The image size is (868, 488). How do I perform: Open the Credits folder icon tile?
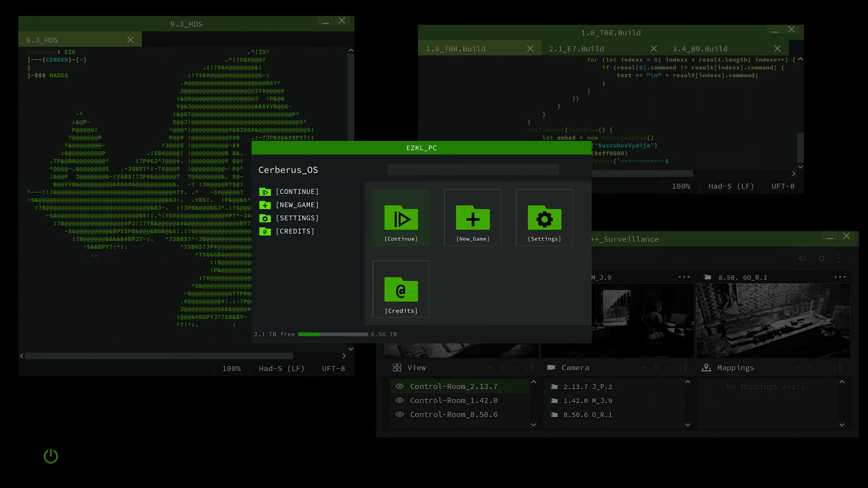coord(401,289)
